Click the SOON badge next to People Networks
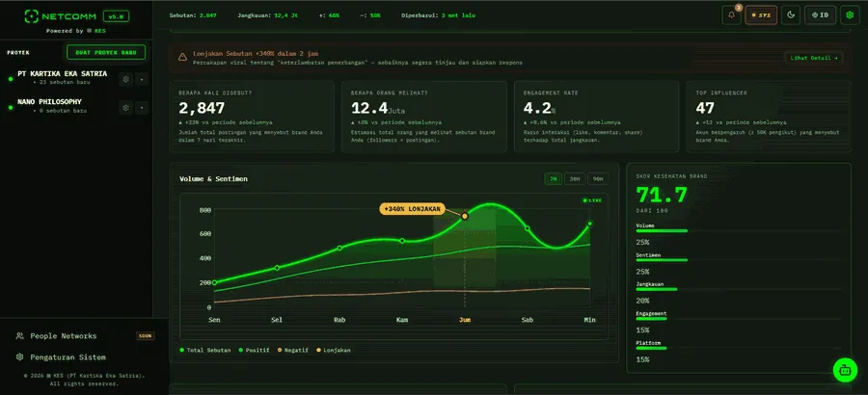Viewport: 868px width, 395px height. pos(146,336)
